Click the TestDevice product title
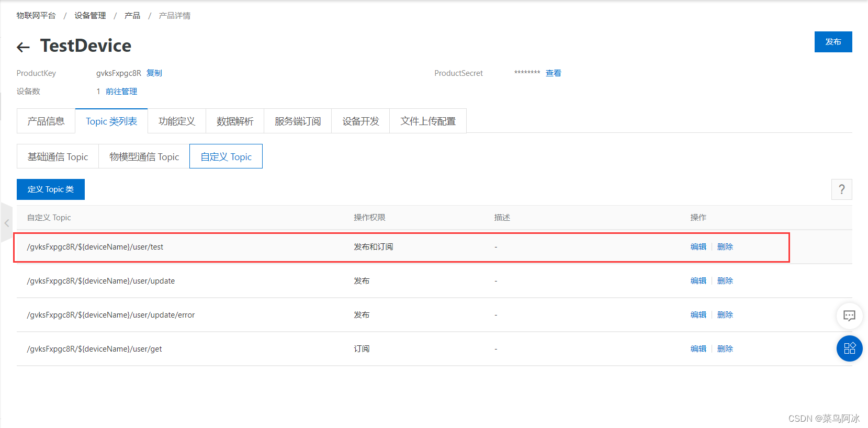The height and width of the screenshot is (428, 868). click(86, 46)
